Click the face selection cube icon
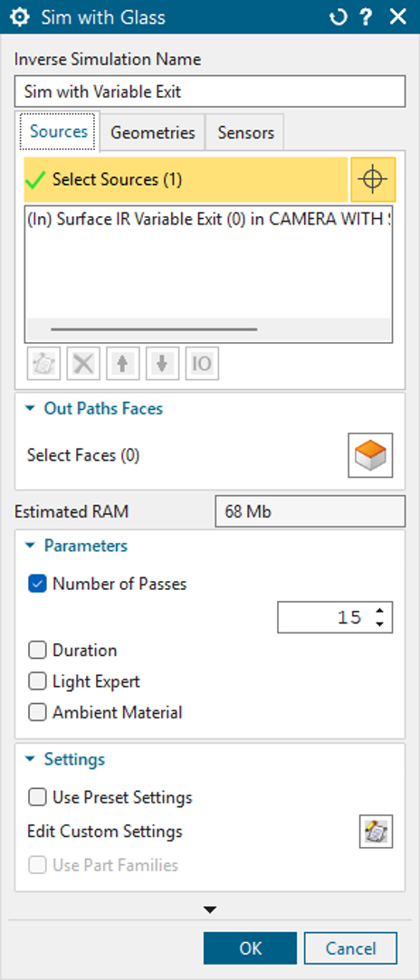This screenshot has width=420, height=980. pyautogui.click(x=370, y=455)
